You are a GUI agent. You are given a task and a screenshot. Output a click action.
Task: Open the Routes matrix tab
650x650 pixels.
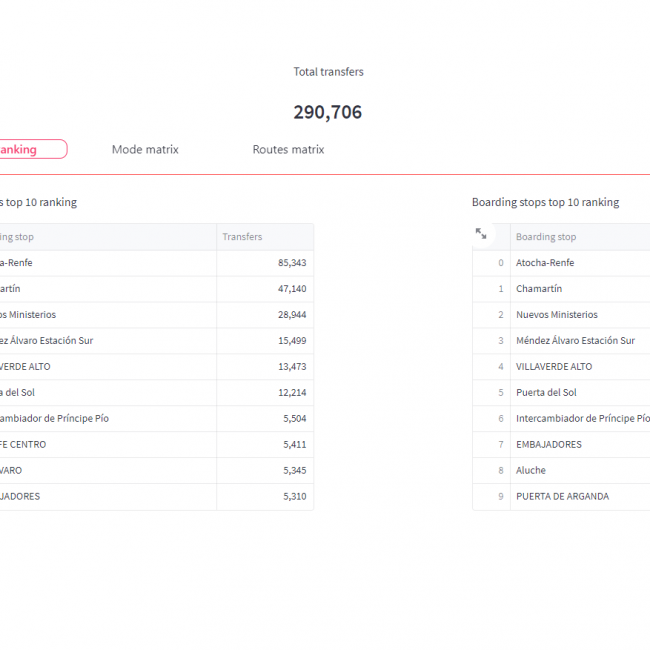[x=288, y=149]
